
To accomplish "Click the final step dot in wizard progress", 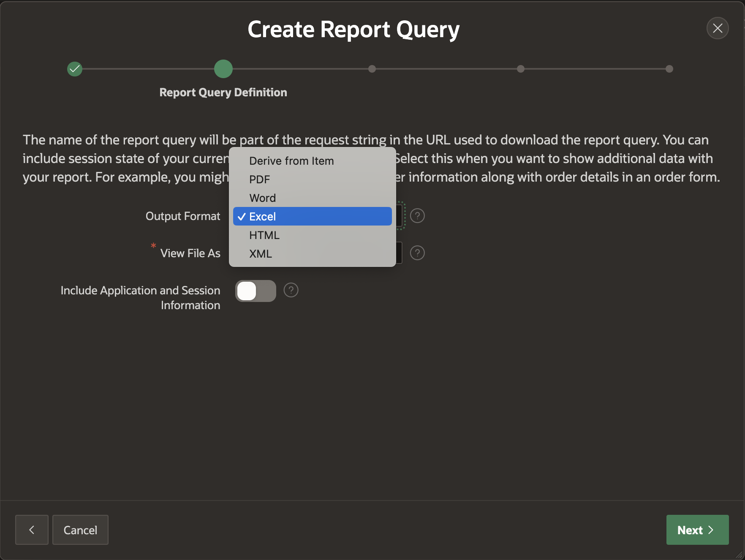I will (x=669, y=69).
